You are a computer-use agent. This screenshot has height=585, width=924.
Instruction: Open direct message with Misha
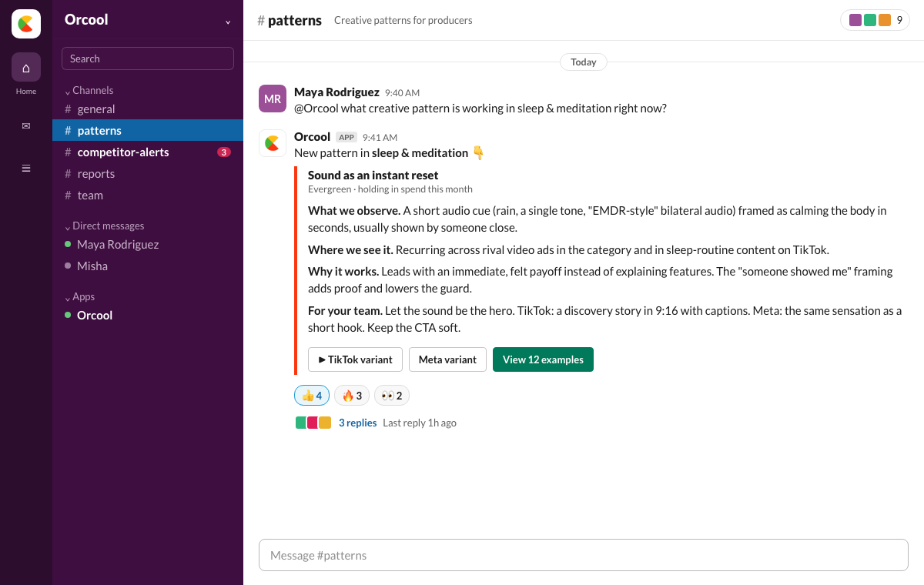tap(148, 266)
